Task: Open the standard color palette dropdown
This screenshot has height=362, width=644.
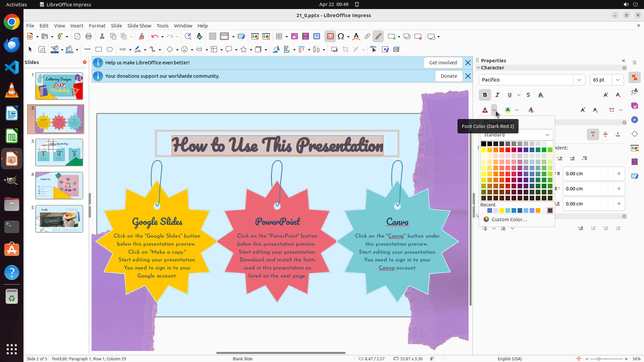Action: [x=547, y=135]
